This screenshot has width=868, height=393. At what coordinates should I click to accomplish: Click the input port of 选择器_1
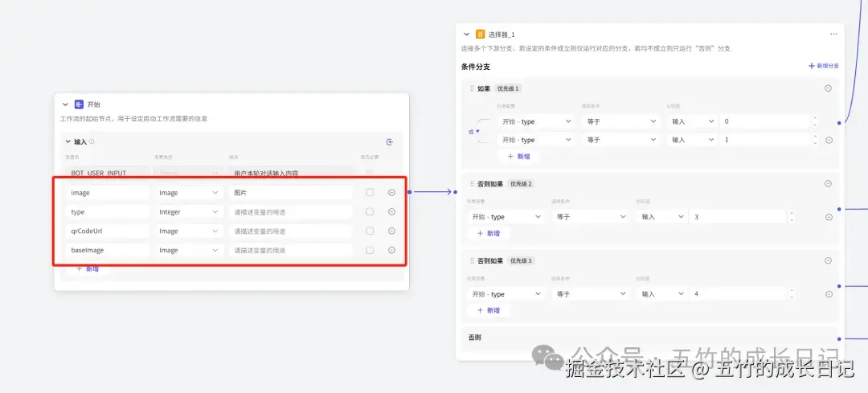point(455,192)
